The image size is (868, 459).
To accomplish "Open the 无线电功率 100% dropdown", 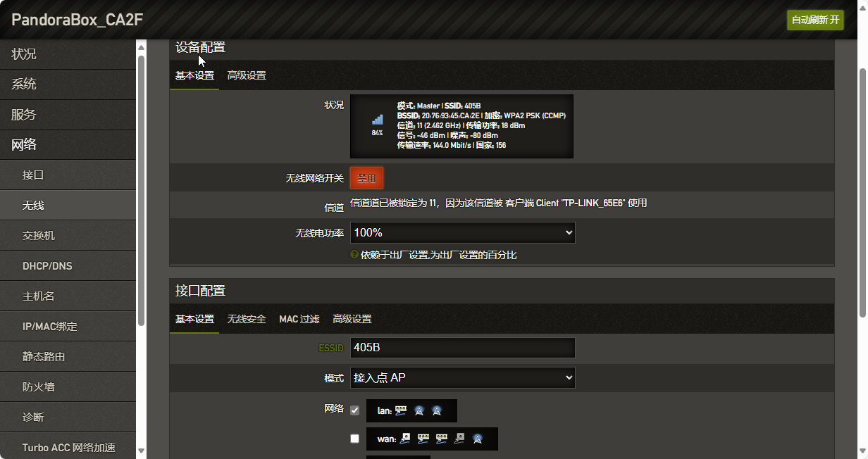I will tap(463, 232).
